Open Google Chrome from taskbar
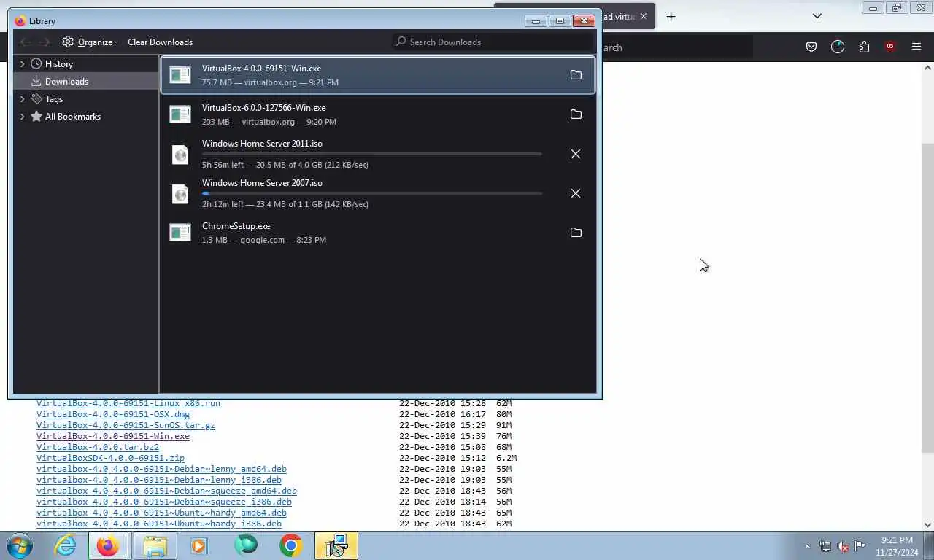Image resolution: width=934 pixels, height=560 pixels. [x=290, y=545]
